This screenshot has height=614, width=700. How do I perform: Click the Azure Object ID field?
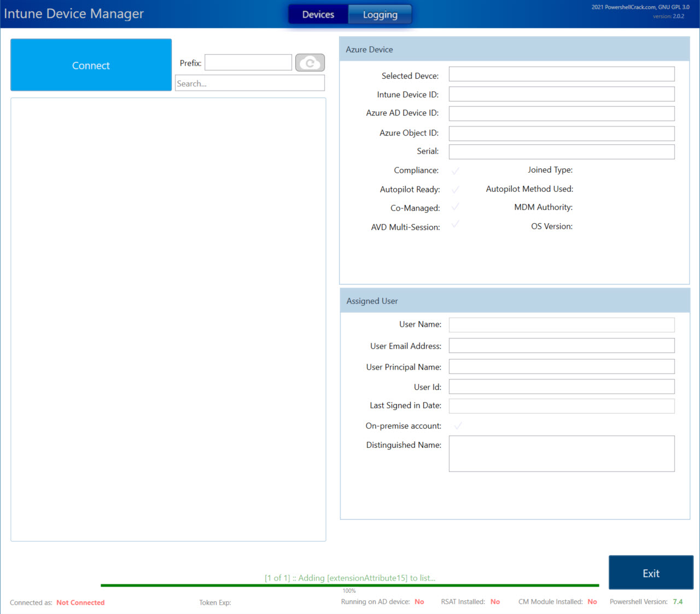562,133
